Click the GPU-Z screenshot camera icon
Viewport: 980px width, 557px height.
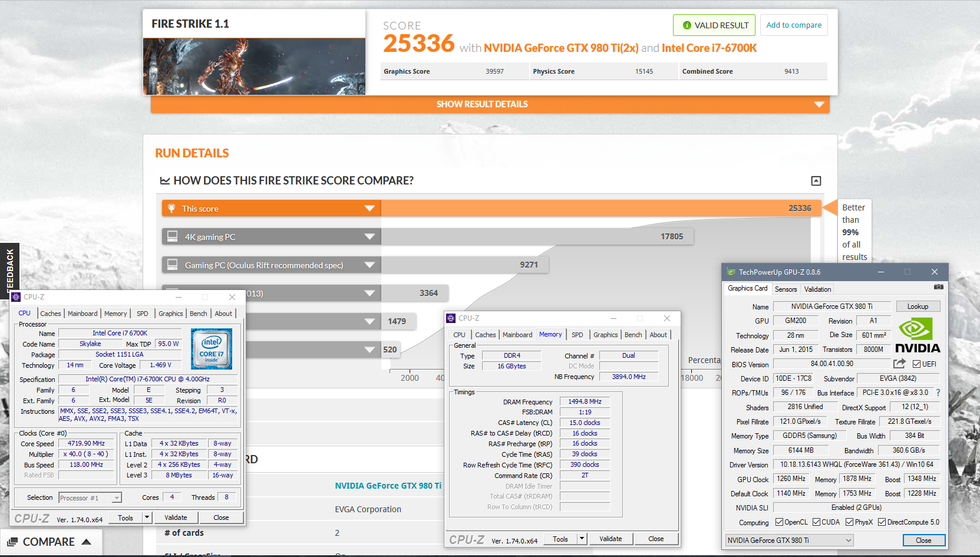tap(938, 287)
